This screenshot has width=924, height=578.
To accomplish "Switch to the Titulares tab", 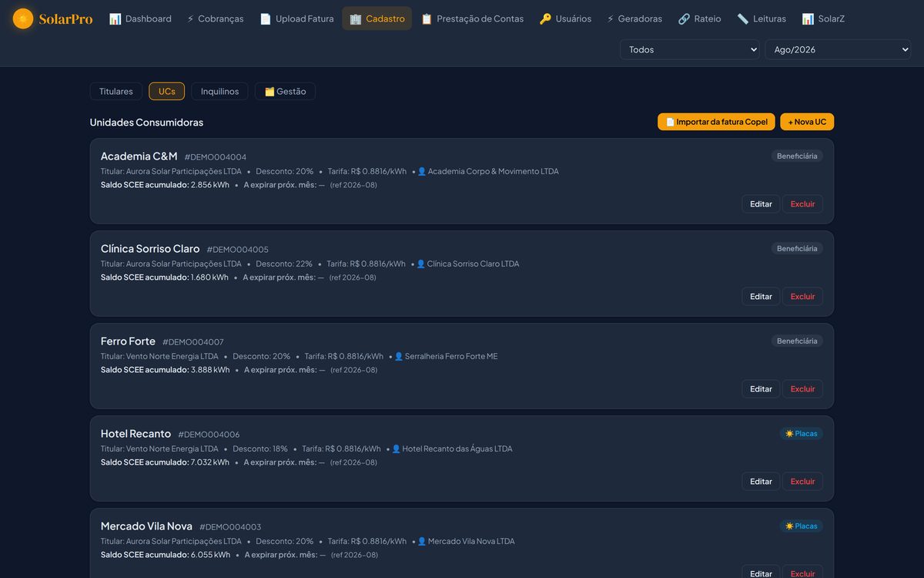I will point(116,91).
